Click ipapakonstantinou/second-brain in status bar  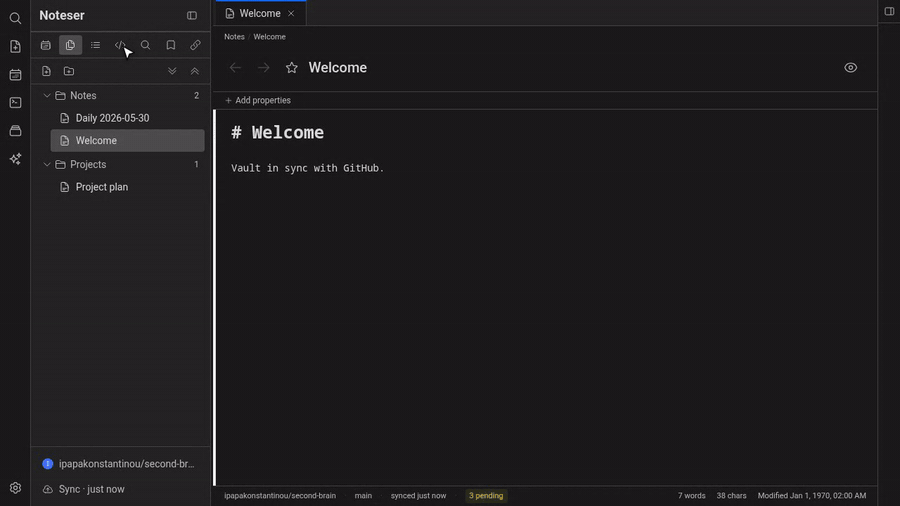pos(280,496)
